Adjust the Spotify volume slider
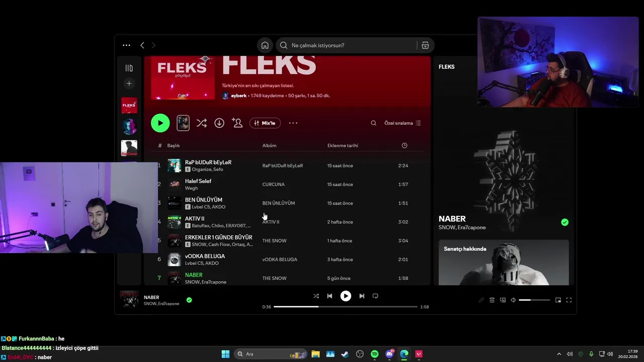Image resolution: width=644 pixels, height=362 pixels. click(x=534, y=300)
